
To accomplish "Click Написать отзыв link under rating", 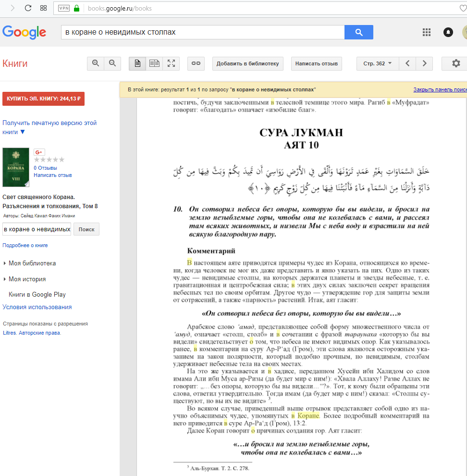I will (x=53, y=175).
